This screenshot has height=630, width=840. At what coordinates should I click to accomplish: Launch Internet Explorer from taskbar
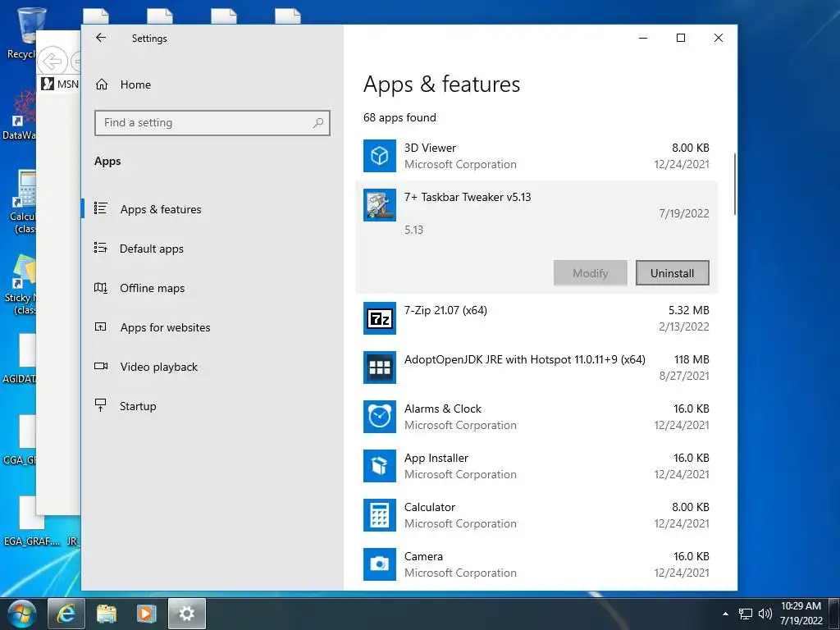click(66, 614)
